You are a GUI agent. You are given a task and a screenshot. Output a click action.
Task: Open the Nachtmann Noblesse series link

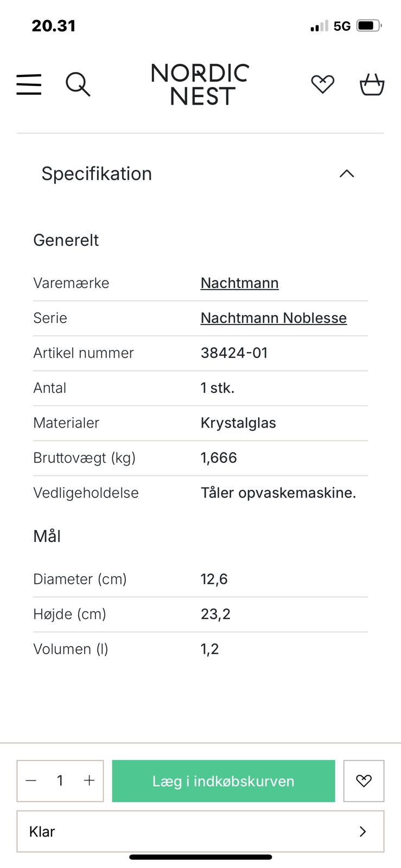coord(273,318)
